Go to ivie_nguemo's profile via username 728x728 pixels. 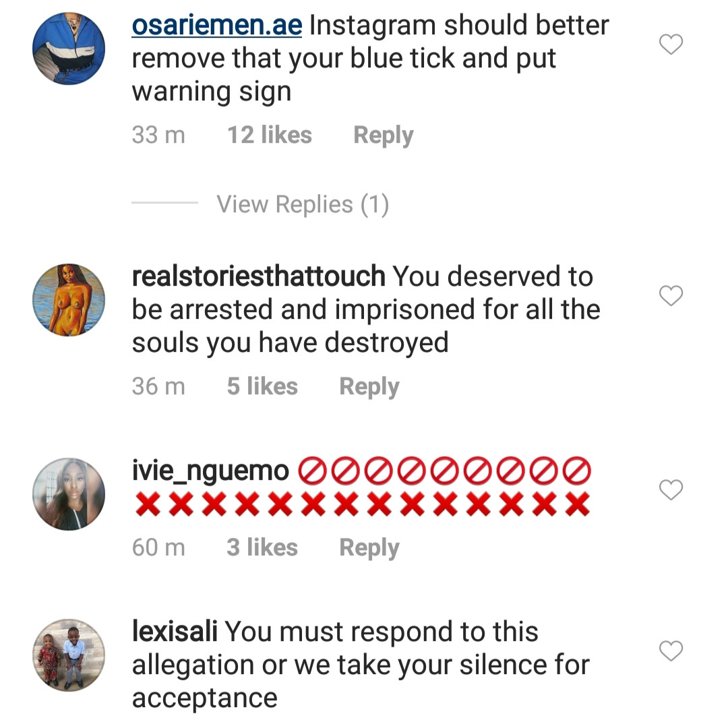point(210,471)
